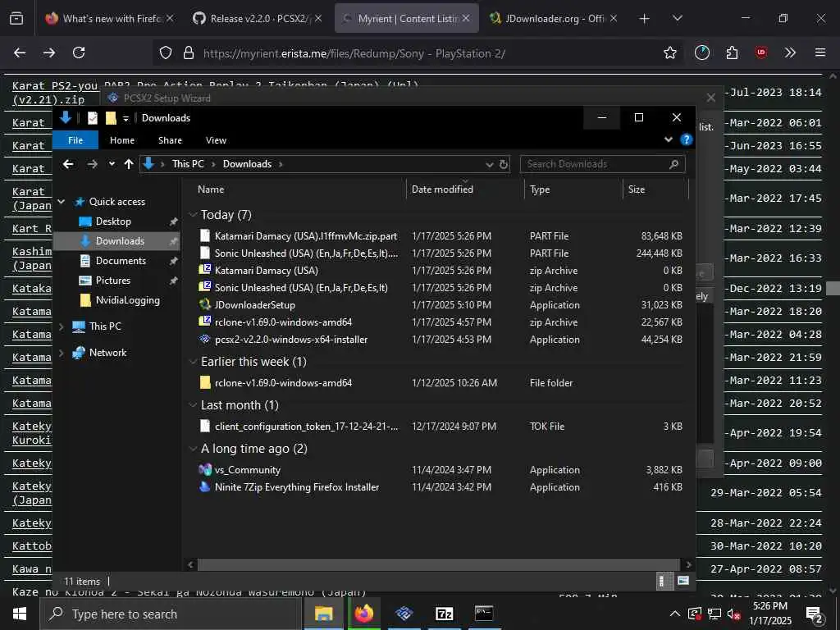Open the File tab in Explorer
Screen dimensions: 840x630
click(75, 139)
